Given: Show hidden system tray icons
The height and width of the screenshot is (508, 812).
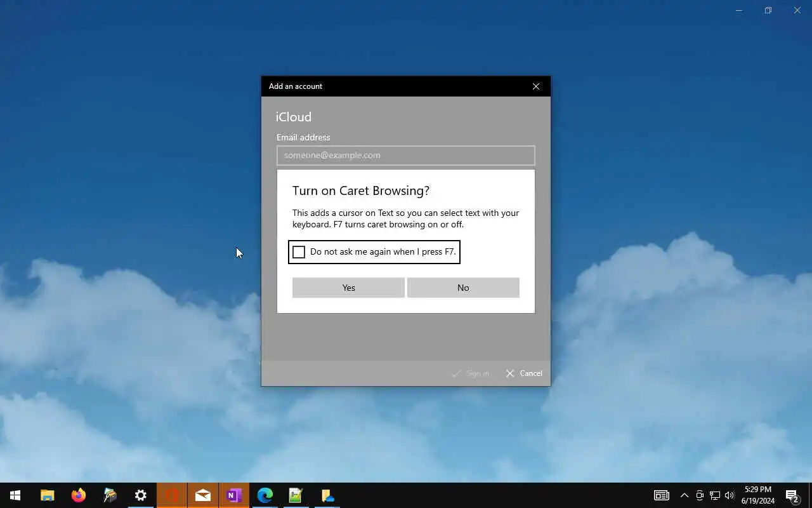Looking at the screenshot, I should point(684,495).
